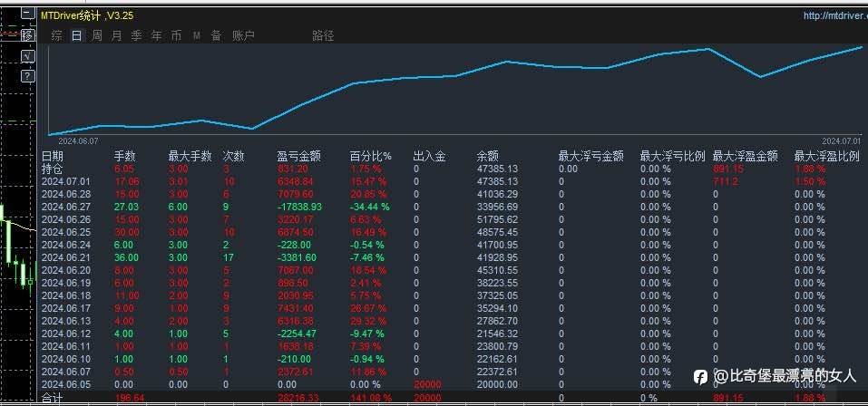Screen dimensions: 868x406
Task: Click the 盈亏金额 column header
Action: coord(299,157)
